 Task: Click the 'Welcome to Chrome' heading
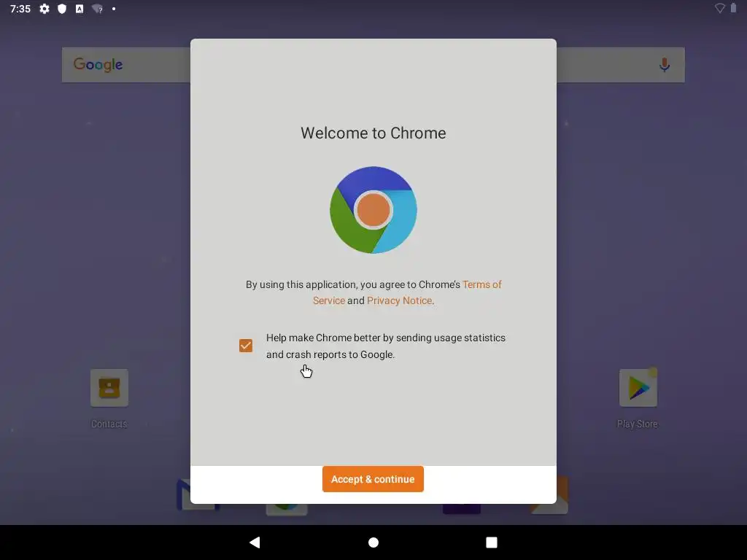pyautogui.click(x=373, y=133)
